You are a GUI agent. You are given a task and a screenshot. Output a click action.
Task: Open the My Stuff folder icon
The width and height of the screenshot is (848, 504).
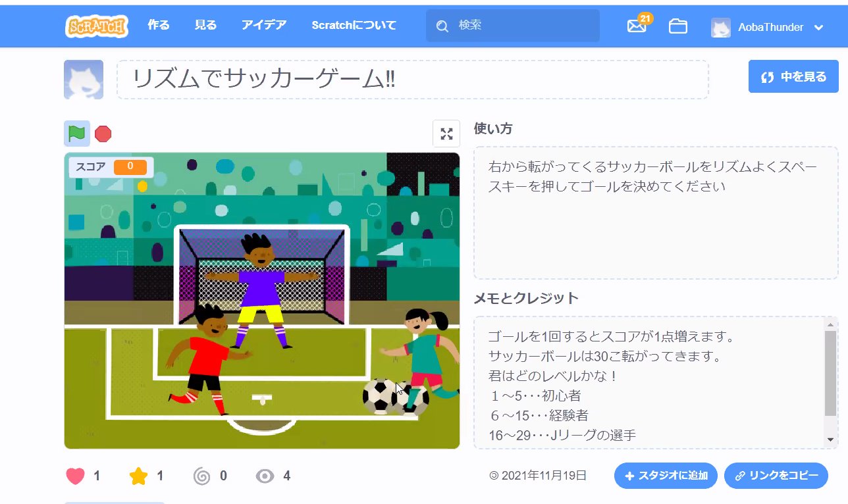[x=677, y=26]
